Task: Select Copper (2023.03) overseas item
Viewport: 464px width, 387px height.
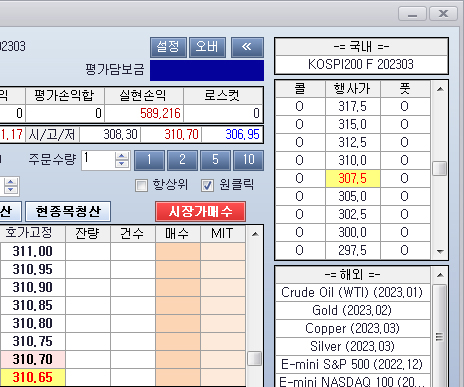Action: point(353,329)
